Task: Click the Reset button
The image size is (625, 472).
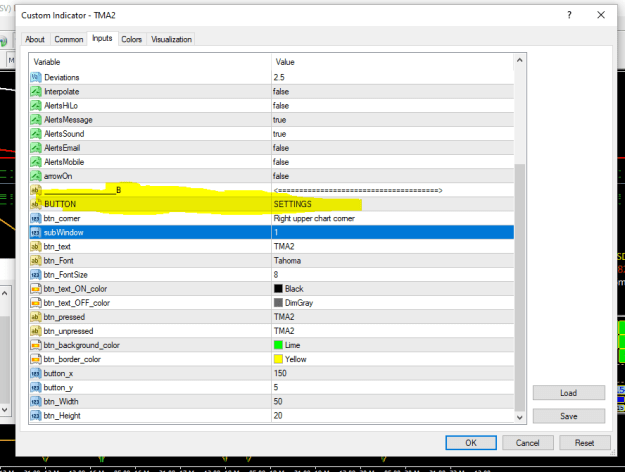Action: (584, 443)
